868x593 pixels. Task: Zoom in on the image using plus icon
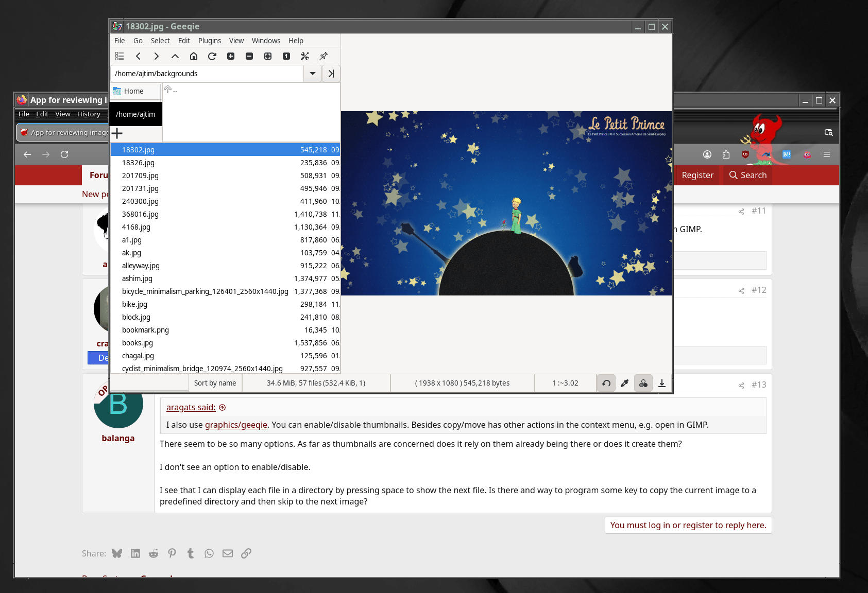[231, 56]
